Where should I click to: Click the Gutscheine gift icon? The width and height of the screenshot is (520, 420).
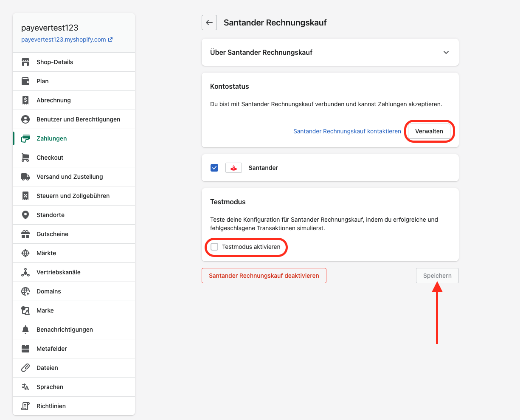coord(25,234)
